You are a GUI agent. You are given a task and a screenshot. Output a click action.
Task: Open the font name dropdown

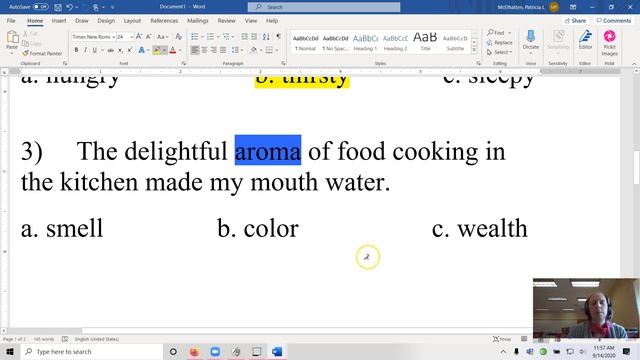(113, 37)
